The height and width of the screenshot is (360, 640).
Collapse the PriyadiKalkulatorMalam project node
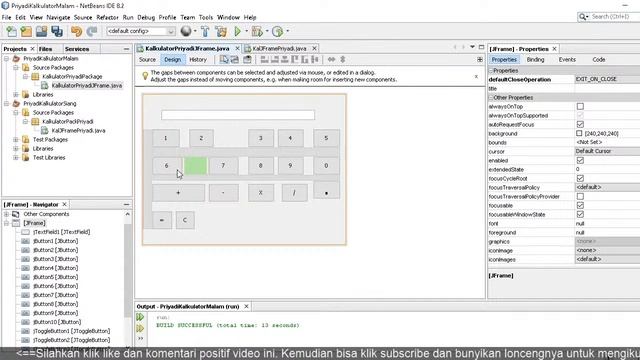[x=7, y=59]
